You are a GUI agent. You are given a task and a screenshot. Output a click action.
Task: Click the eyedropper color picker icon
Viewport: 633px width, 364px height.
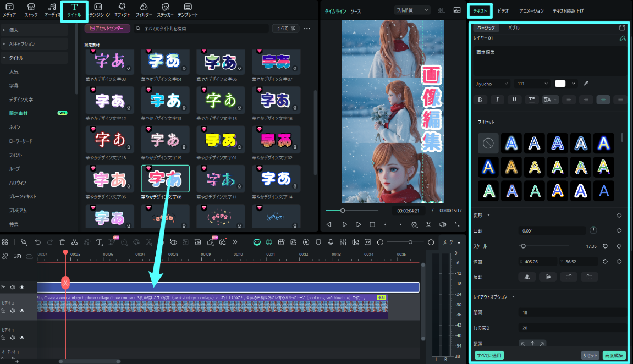point(586,84)
